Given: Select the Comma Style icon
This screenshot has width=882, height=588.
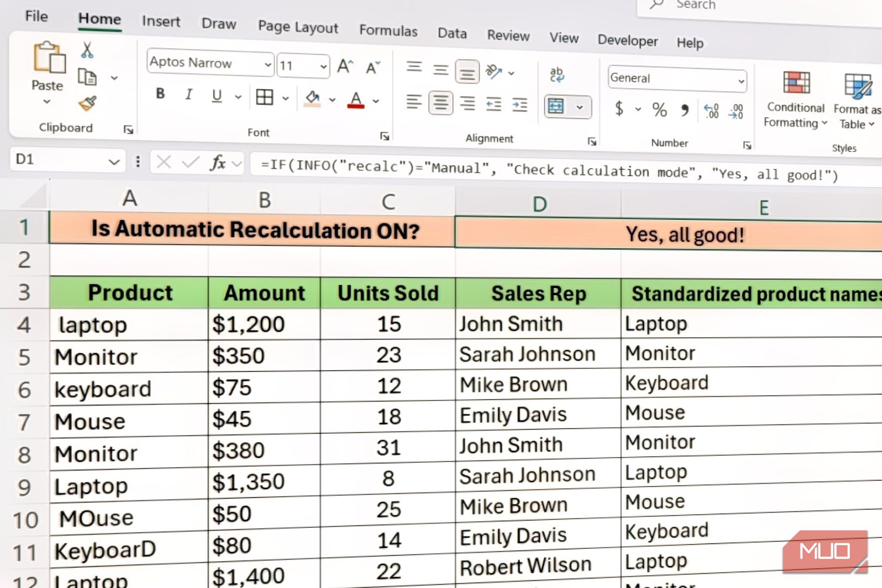Looking at the screenshot, I should pos(685,110).
